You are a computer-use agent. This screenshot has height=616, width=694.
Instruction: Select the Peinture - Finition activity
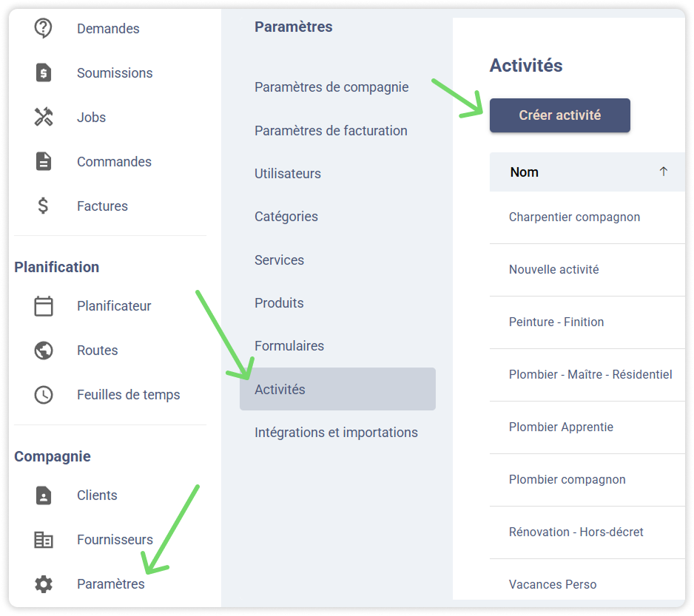point(556,322)
